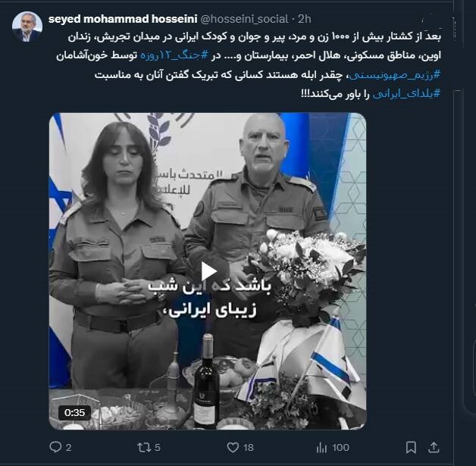Click the share upload-arrow icon
Screen dimensions: 476x466
[x=434, y=447]
